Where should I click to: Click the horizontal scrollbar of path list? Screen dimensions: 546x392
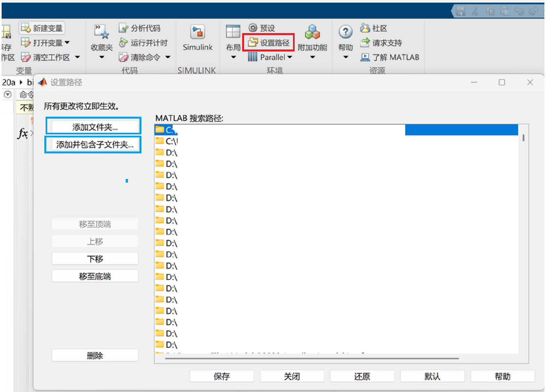312,359
